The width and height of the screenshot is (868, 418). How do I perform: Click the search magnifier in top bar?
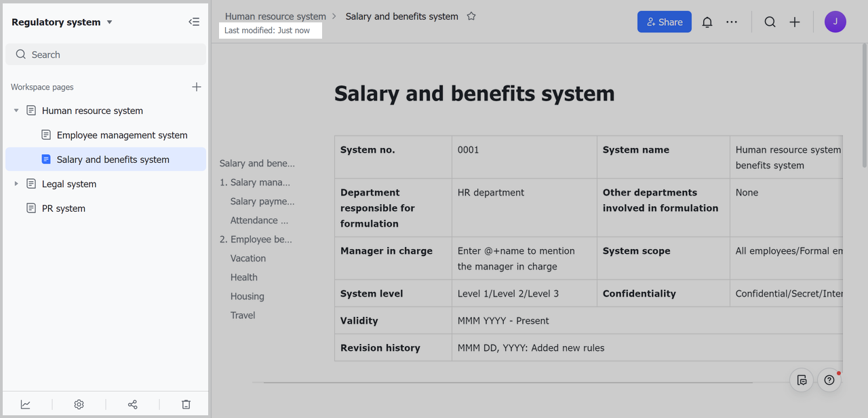(x=770, y=22)
